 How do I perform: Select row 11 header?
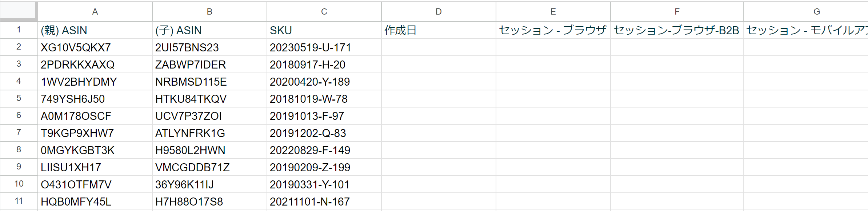coord(19,201)
